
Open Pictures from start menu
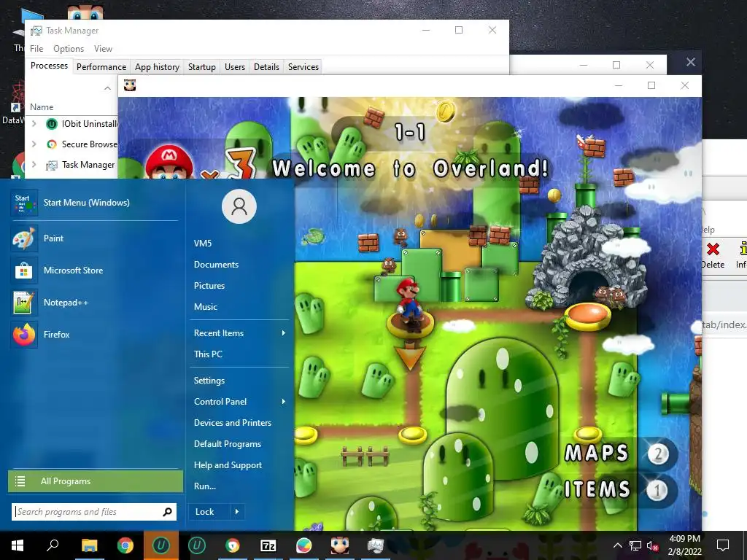[209, 285]
